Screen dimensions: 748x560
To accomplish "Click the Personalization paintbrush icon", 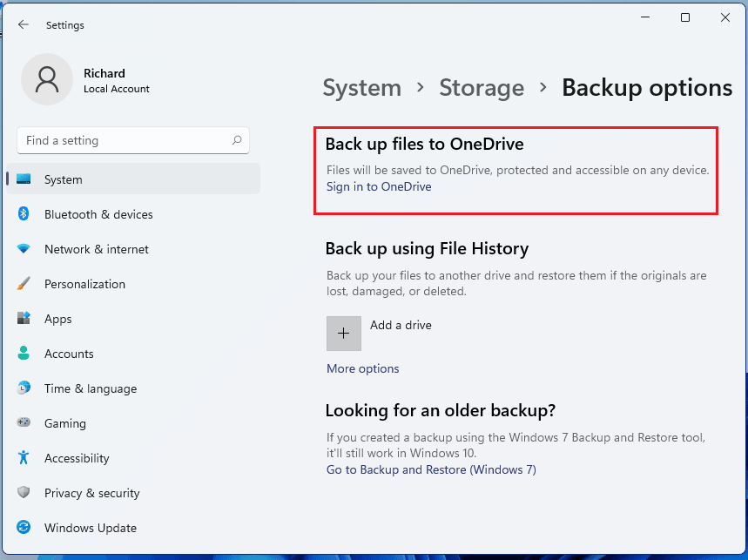I will (24, 284).
